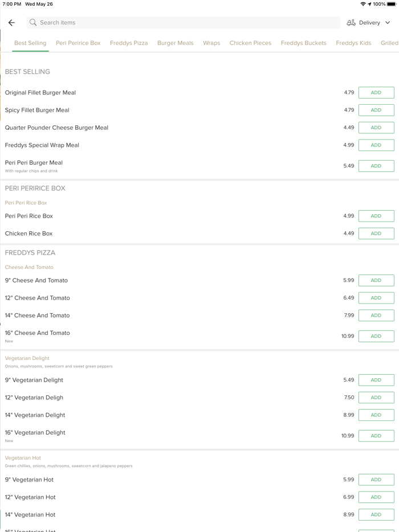Add Peri Peri Rice Box
Image resolution: width=399 pixels, height=532 pixels.
click(x=376, y=216)
